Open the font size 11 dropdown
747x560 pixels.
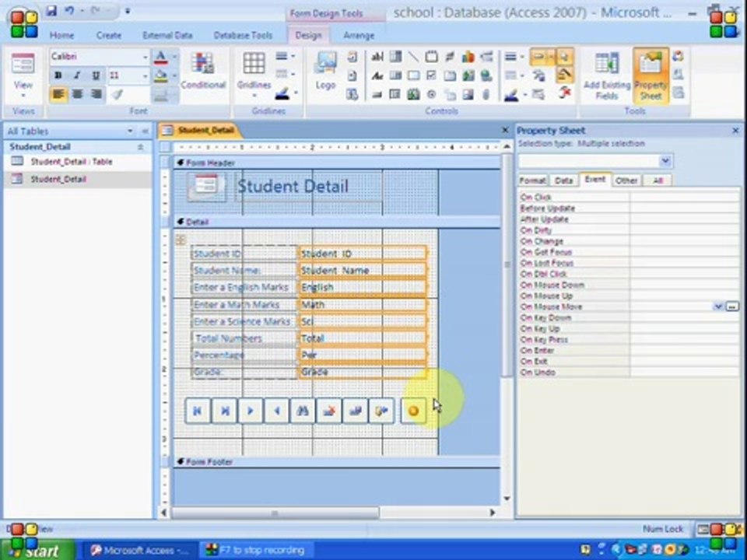pyautogui.click(x=146, y=75)
